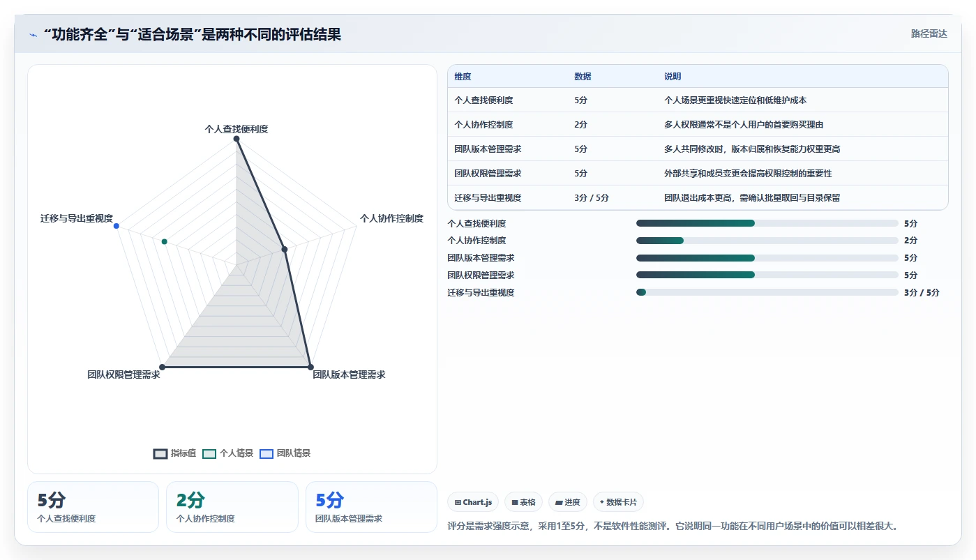Click description 个人场景更重视快速定位和低维护成本
The height and width of the screenshot is (560, 976).
[735, 100]
